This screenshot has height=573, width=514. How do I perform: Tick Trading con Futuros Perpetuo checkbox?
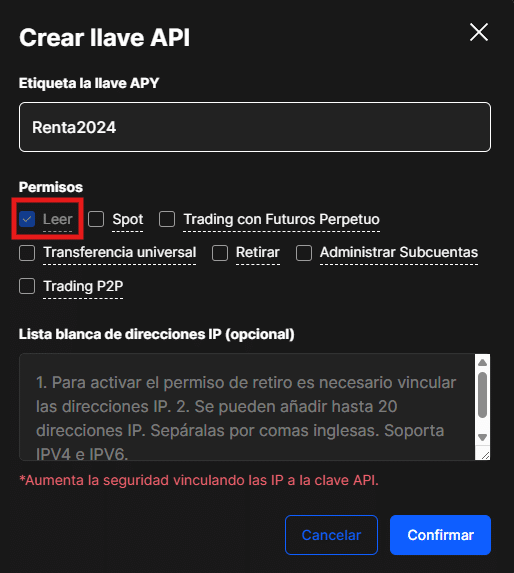[x=167, y=219]
